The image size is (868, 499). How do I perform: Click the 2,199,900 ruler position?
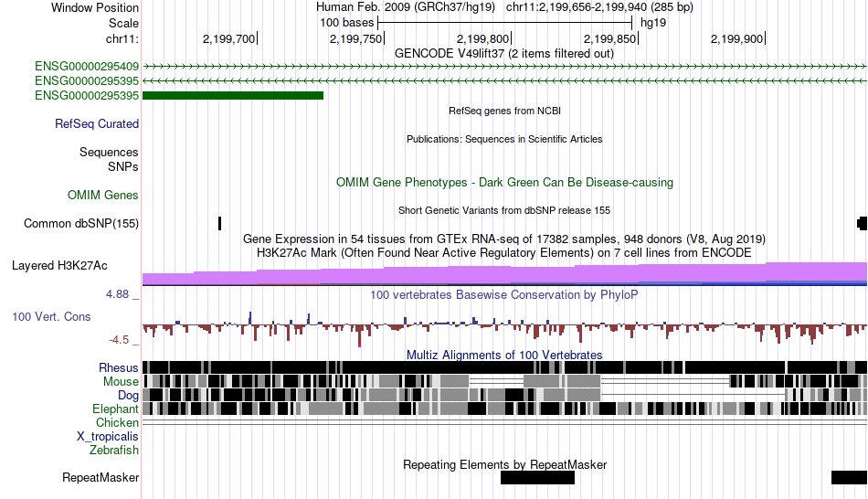[736, 38]
